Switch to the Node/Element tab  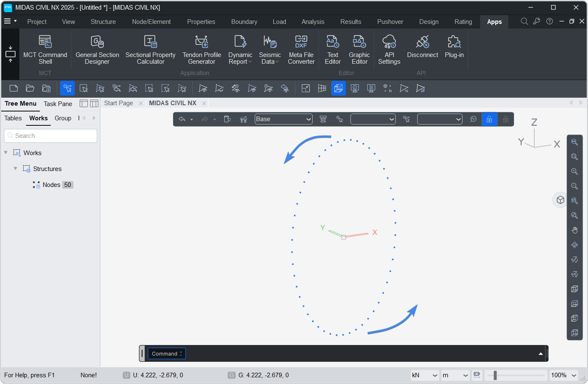pyautogui.click(x=152, y=22)
